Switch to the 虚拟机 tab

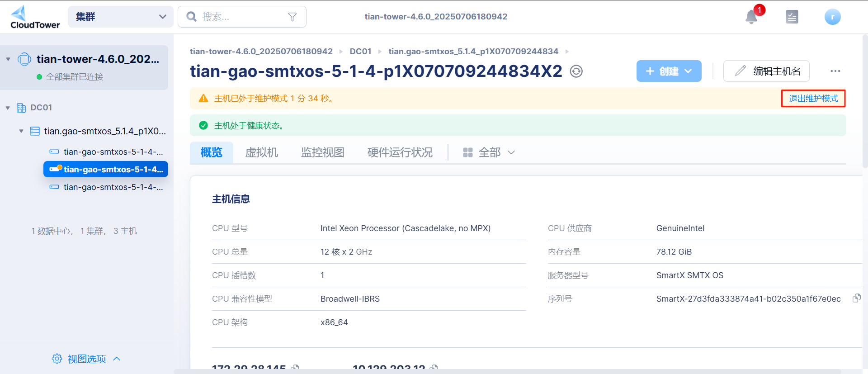click(x=261, y=152)
